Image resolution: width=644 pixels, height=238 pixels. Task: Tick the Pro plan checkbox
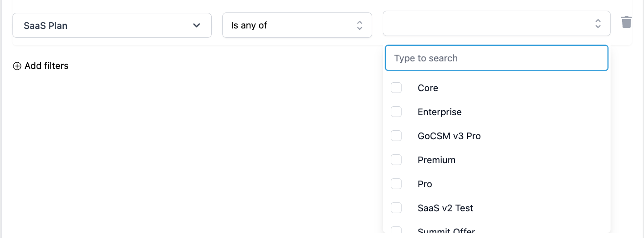pos(396,184)
